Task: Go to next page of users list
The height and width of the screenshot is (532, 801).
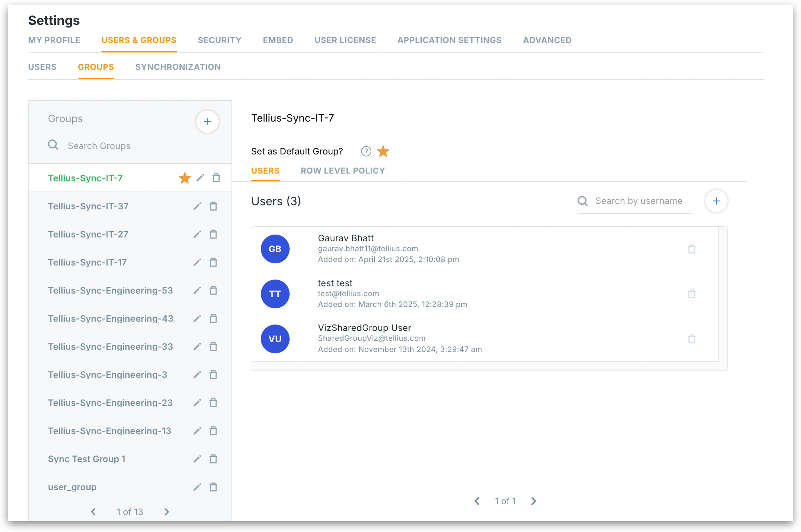Action: coord(534,501)
